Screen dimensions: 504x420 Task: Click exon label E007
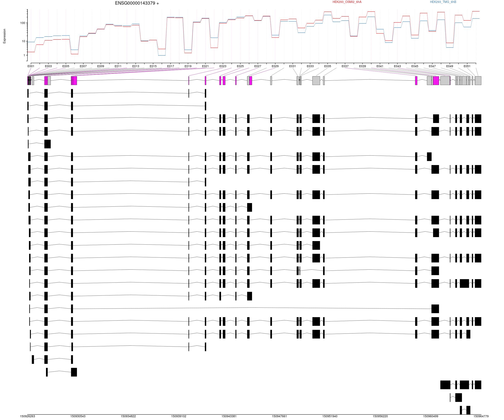point(83,66)
